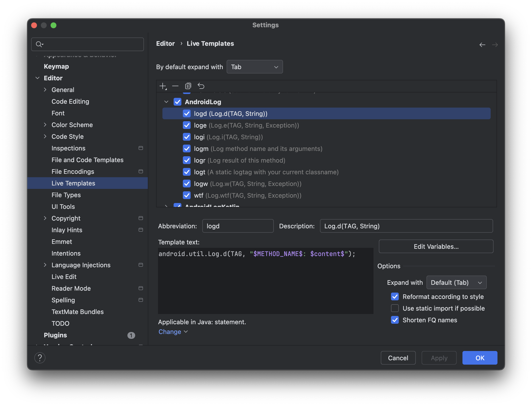Uncheck the logm template checkbox
The image size is (532, 406).
pos(187,148)
